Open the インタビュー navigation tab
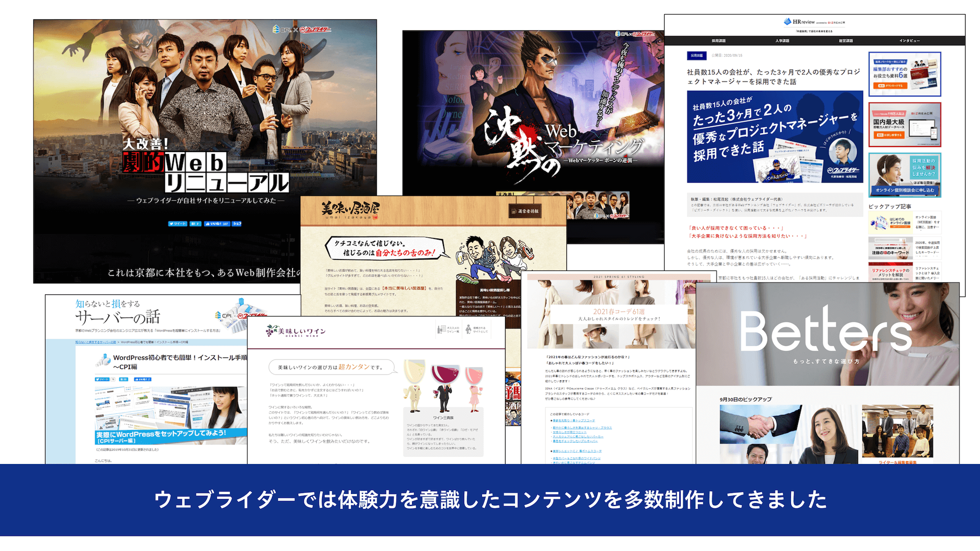 click(909, 41)
